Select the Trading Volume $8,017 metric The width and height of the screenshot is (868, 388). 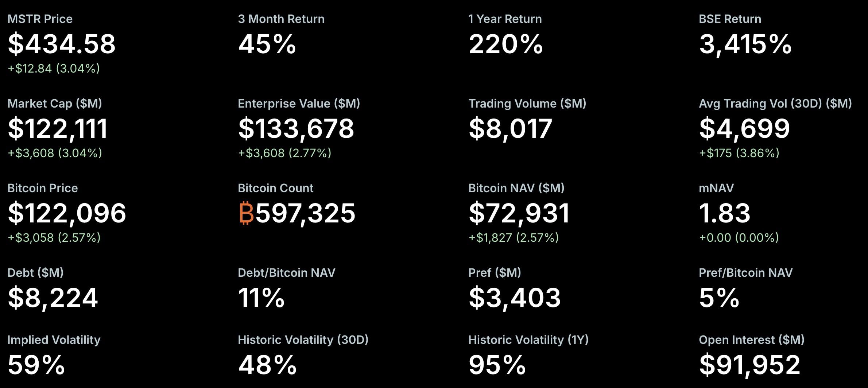tap(510, 129)
